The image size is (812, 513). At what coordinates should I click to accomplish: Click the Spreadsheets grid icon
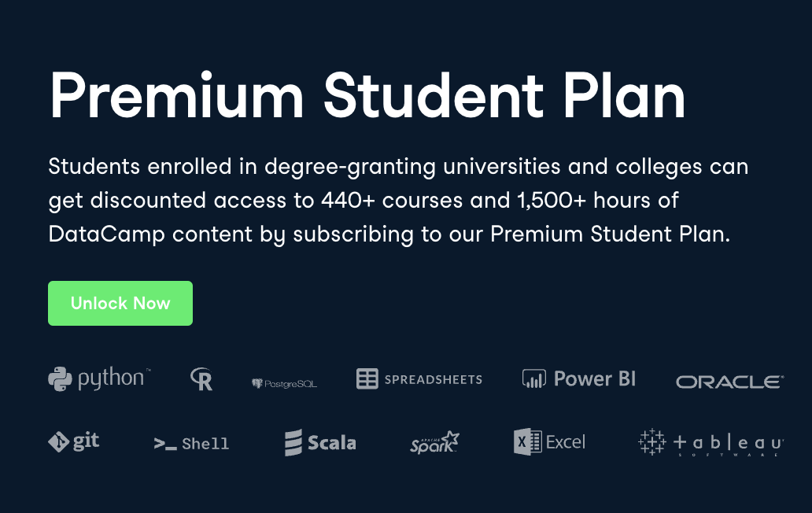[367, 378]
